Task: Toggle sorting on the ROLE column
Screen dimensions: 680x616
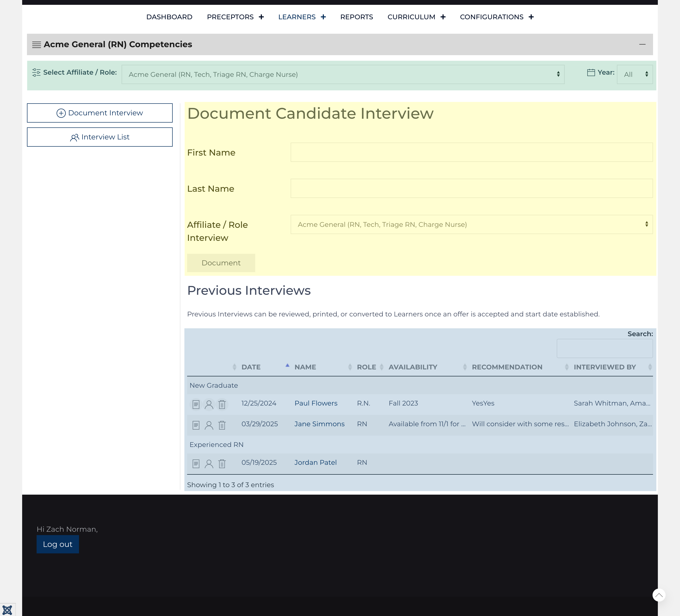Action: pos(367,367)
